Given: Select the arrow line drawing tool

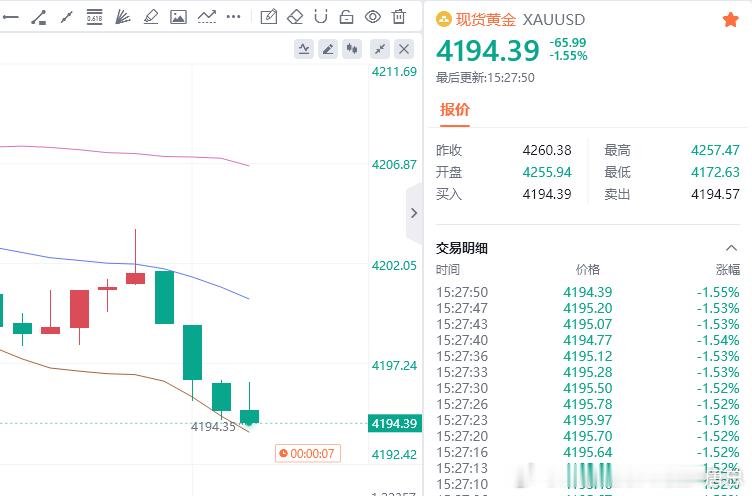Looking at the screenshot, I should coord(66,17).
